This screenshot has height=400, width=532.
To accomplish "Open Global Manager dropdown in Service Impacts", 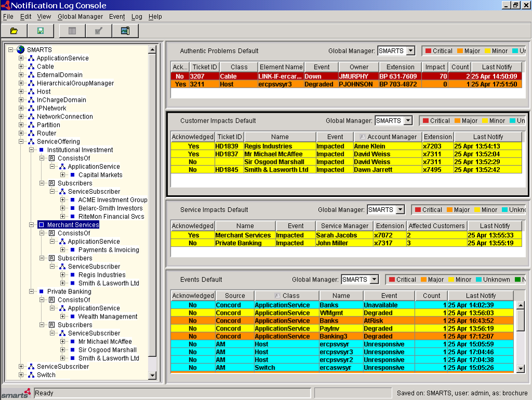I will 400,210.
